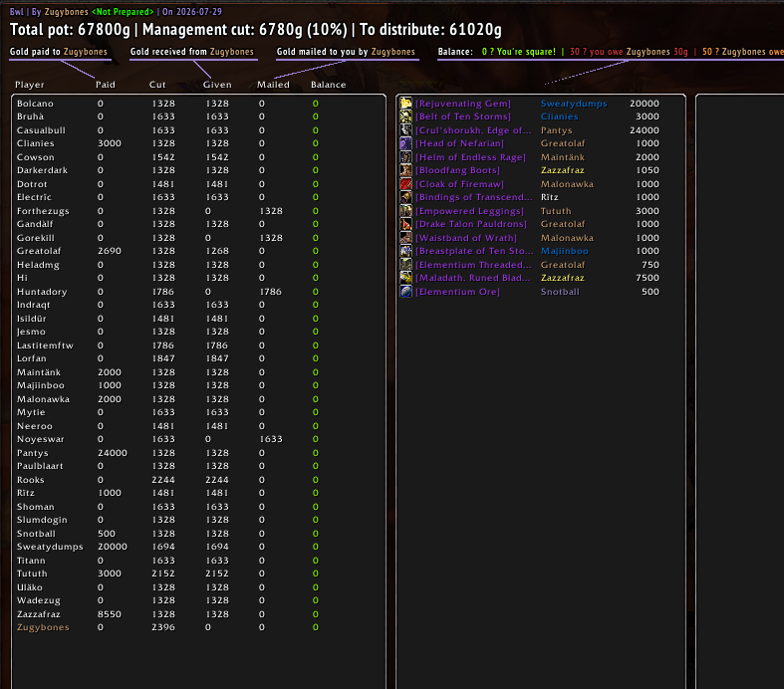784x689 pixels.
Task: Click buyer Snotball next to Elementium Ore
Action: tap(560, 292)
